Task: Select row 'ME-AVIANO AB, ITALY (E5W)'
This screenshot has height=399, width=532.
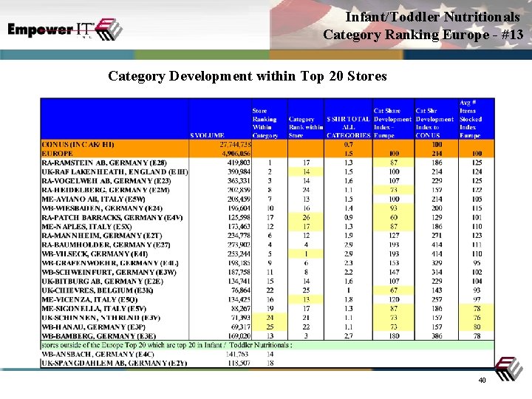Action: point(267,199)
